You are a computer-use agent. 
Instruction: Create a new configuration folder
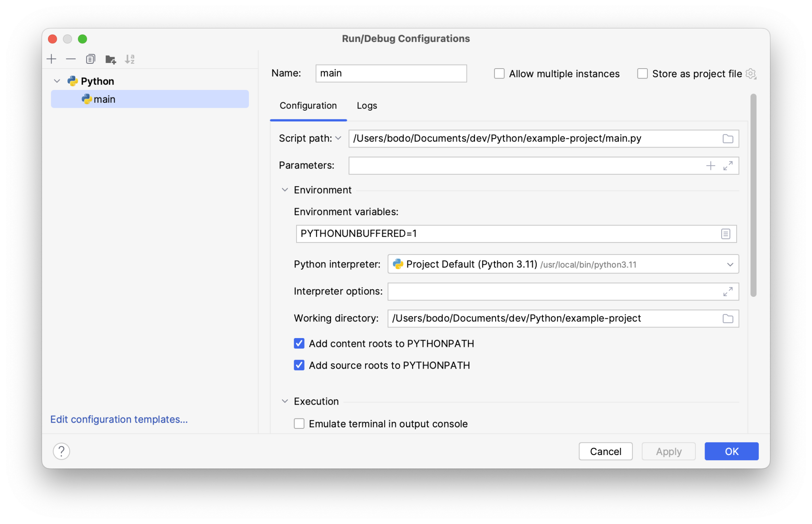[x=111, y=59]
